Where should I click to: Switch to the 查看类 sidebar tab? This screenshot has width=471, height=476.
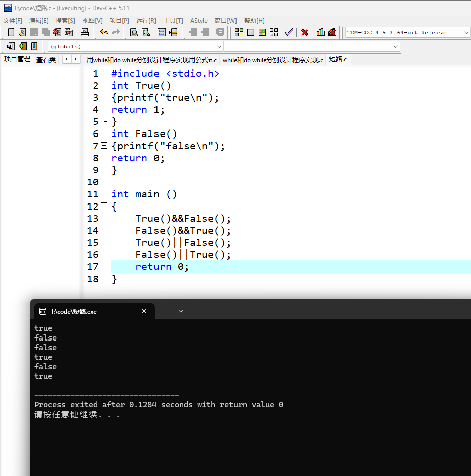tap(46, 60)
